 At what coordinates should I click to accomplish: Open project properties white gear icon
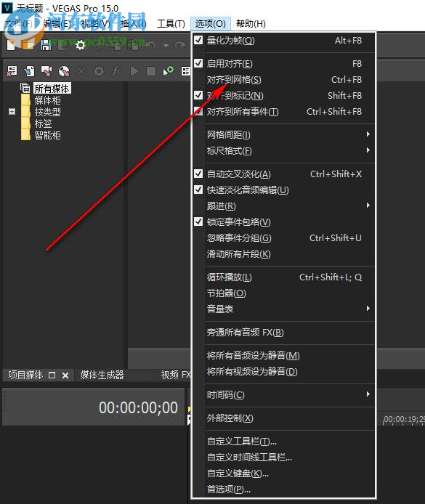tap(80, 45)
